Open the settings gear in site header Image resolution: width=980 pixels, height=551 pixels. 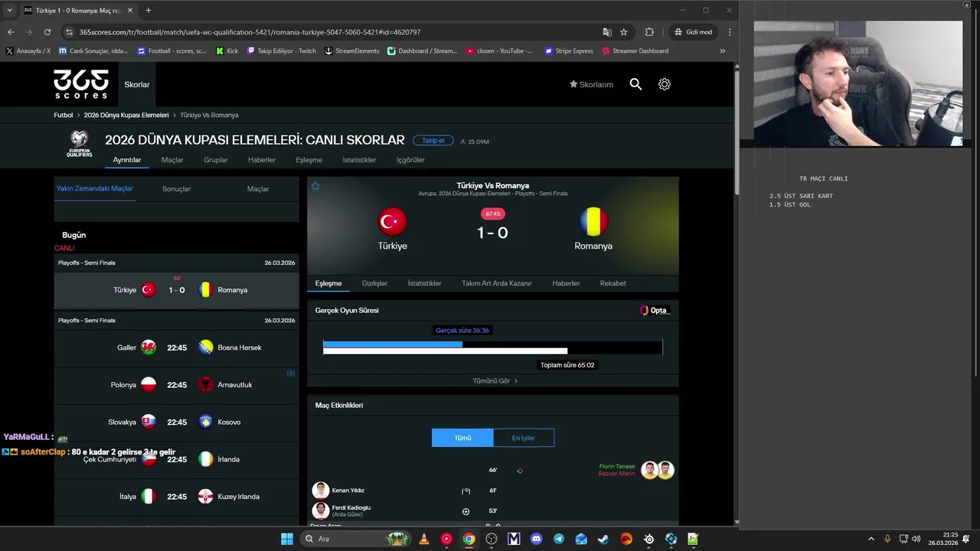(665, 84)
